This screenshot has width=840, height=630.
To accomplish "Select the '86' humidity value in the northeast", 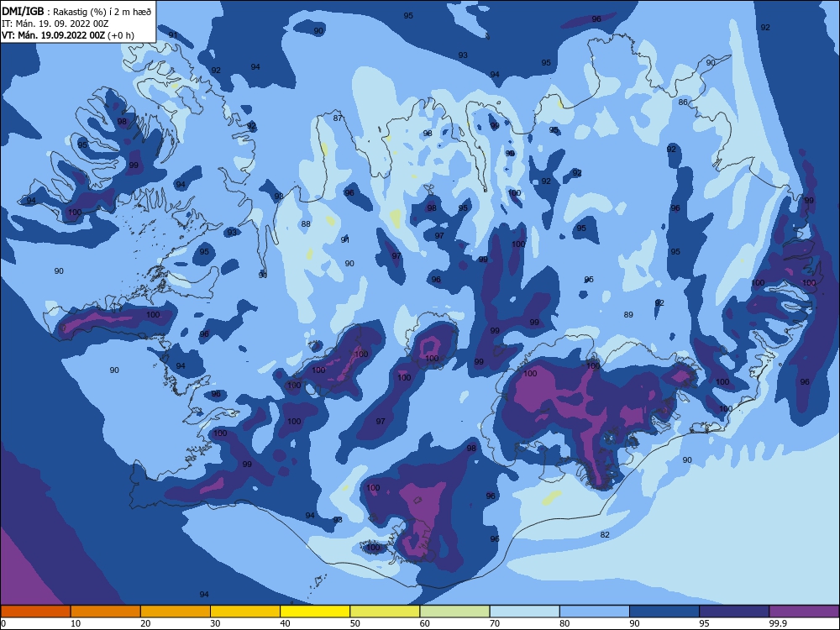I will [x=682, y=102].
